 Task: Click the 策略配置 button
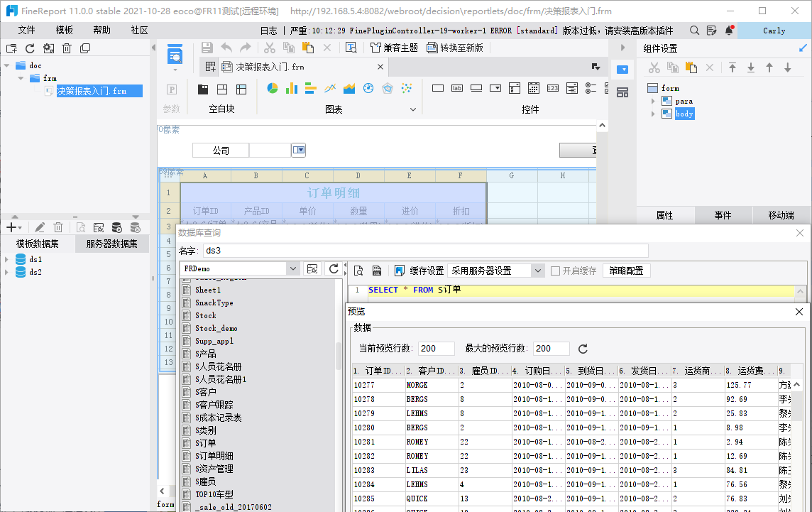pyautogui.click(x=627, y=271)
